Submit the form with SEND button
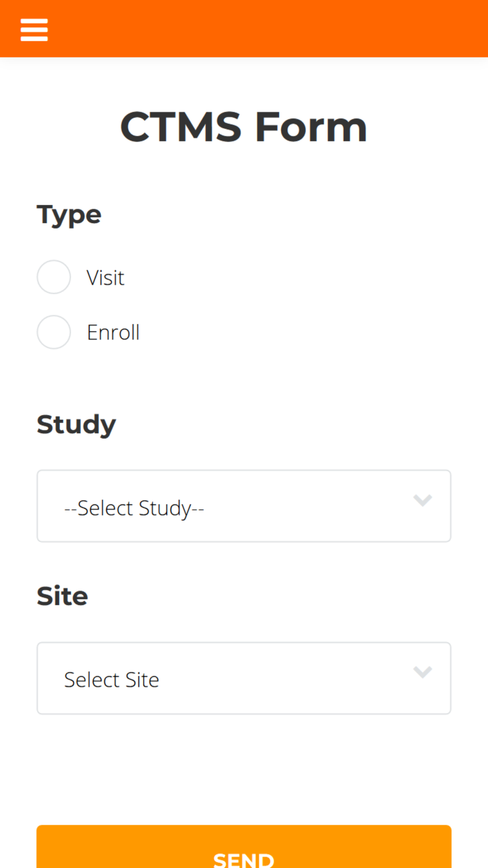The height and width of the screenshot is (868, 488). pos(244,847)
